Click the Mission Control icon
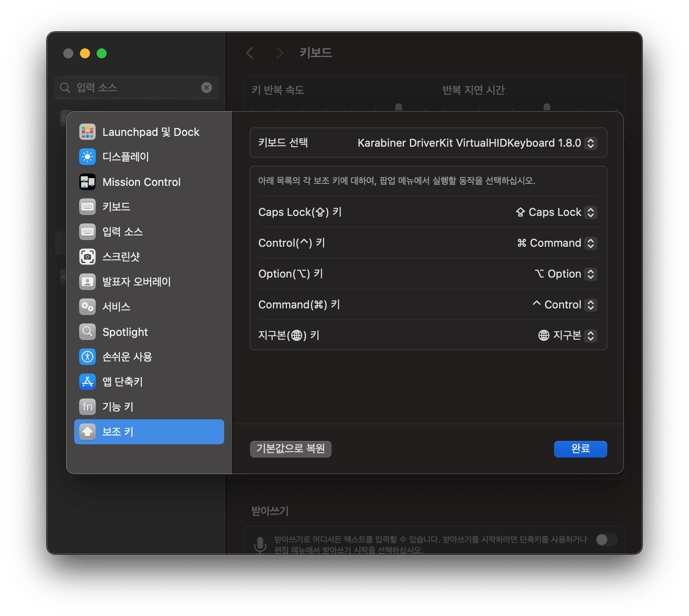The image size is (689, 616). click(87, 182)
